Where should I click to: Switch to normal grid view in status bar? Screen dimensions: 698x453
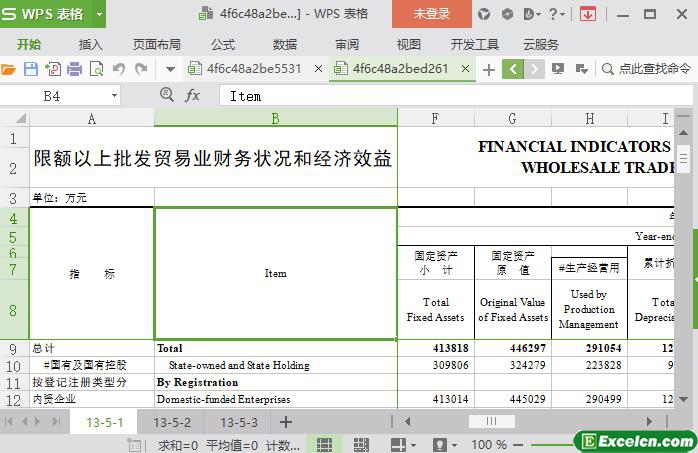coord(324,444)
